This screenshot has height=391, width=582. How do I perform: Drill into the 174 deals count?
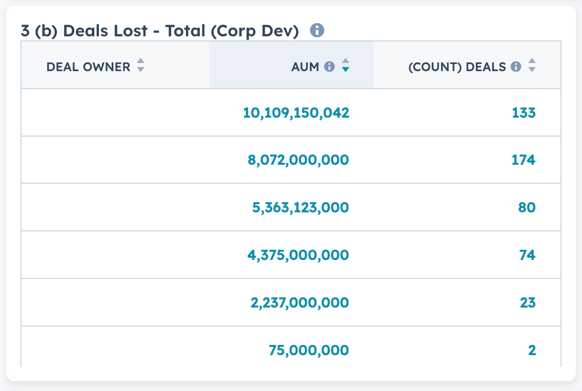(x=524, y=160)
